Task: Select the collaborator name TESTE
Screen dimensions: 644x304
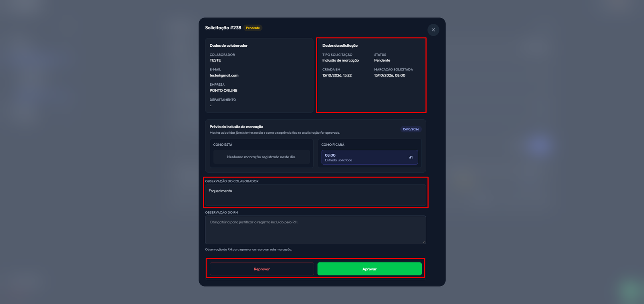Action: point(215,60)
